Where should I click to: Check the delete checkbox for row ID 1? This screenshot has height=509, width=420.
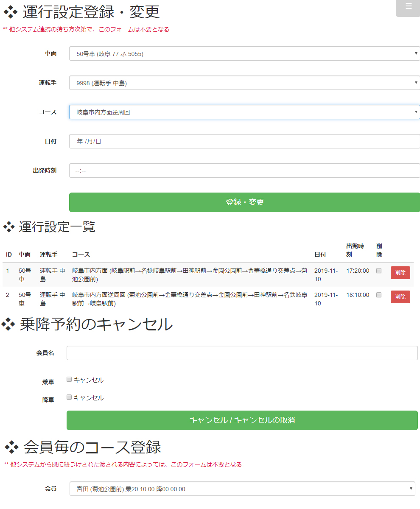[x=379, y=271]
